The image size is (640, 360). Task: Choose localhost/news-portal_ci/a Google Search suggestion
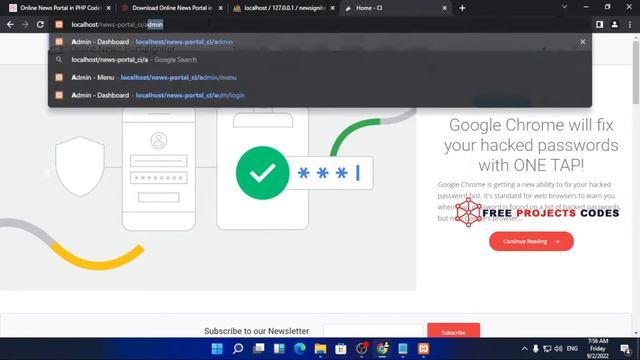(x=320, y=60)
